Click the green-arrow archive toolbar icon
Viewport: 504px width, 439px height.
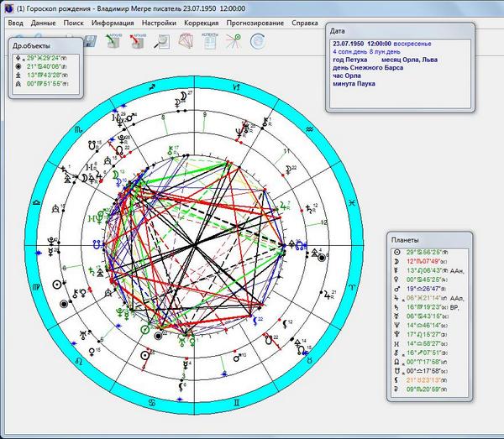coord(113,41)
